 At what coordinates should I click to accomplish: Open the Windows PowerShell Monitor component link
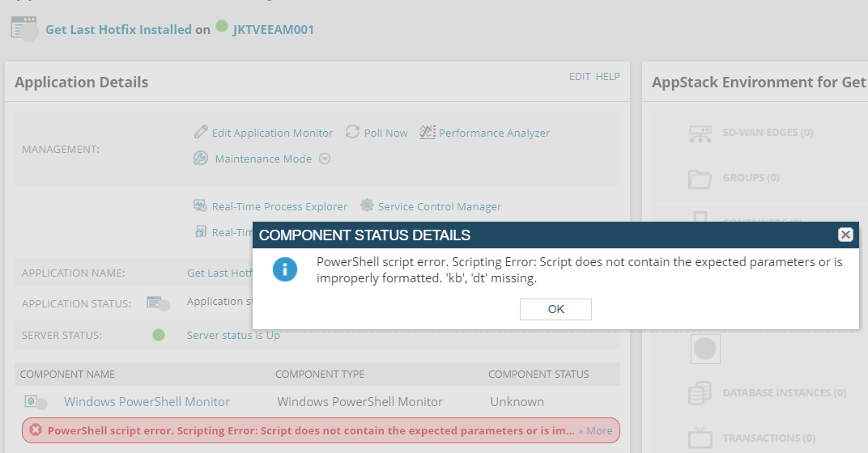[147, 401]
